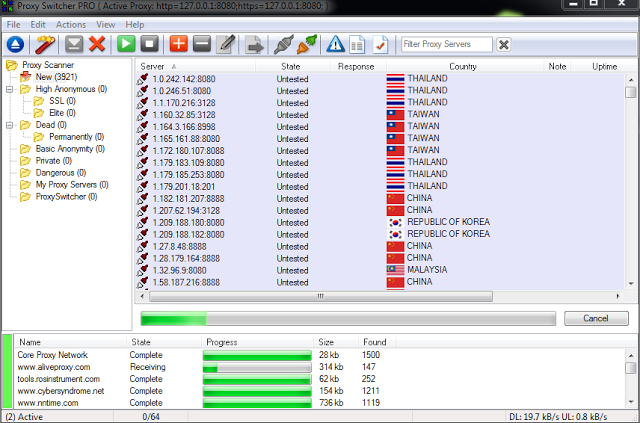This screenshot has height=423, width=640.
Task: Add a proxy with the orange plus icon
Action: pyautogui.click(x=178, y=44)
